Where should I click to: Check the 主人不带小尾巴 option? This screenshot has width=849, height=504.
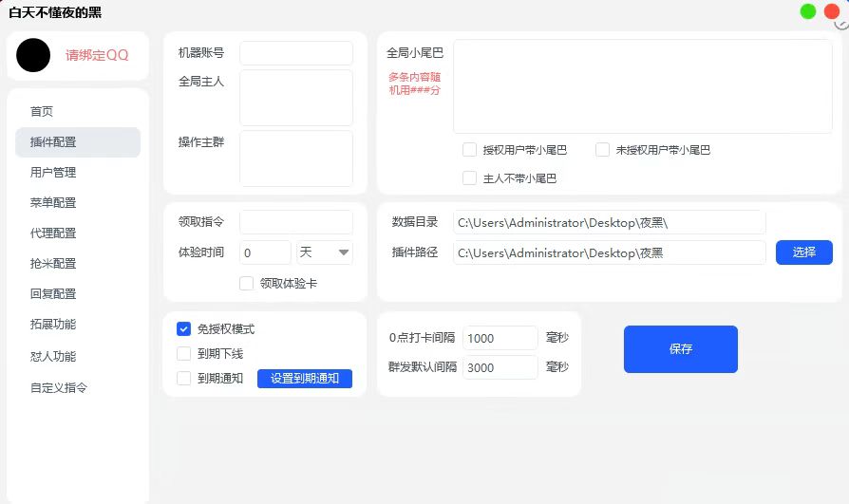click(x=469, y=178)
